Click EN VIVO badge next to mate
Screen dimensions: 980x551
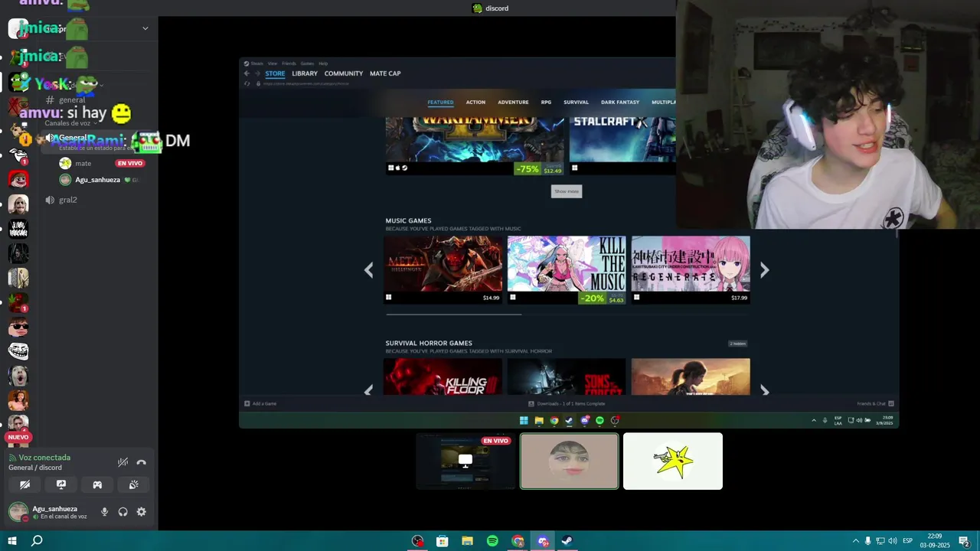pyautogui.click(x=130, y=163)
